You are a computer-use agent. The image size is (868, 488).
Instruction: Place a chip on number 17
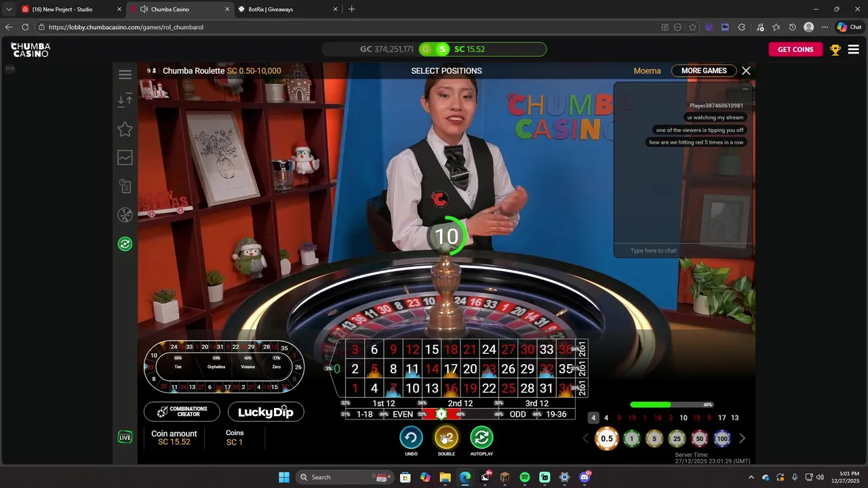coord(451,369)
